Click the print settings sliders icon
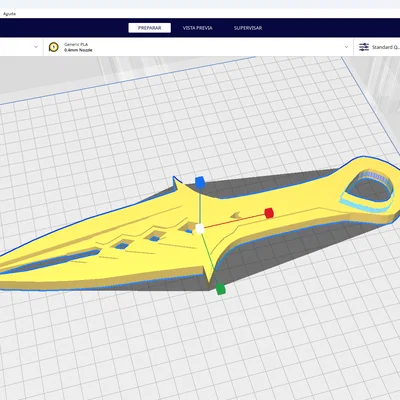Viewport: 400px width, 400px height. click(364, 47)
